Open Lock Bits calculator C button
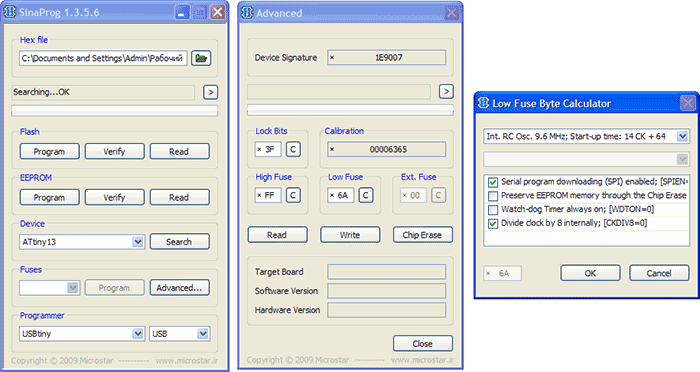 pyautogui.click(x=293, y=149)
